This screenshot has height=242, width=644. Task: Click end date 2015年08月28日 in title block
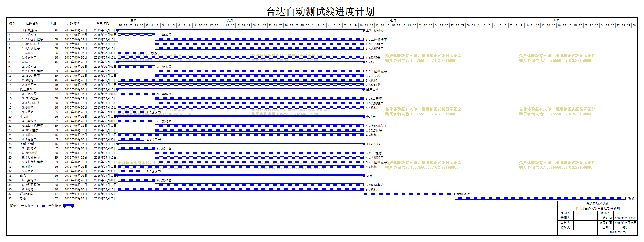coord(626,223)
